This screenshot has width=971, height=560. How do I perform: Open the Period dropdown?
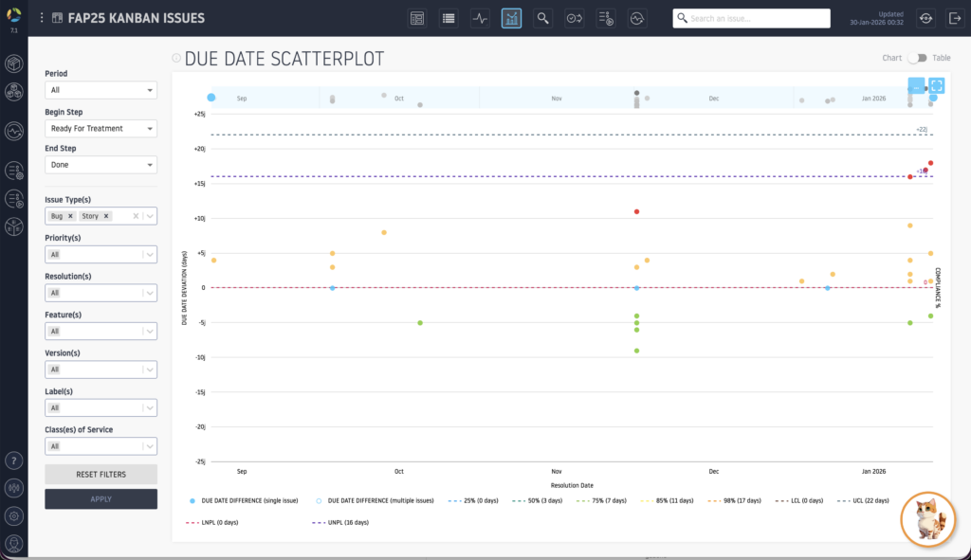click(101, 90)
